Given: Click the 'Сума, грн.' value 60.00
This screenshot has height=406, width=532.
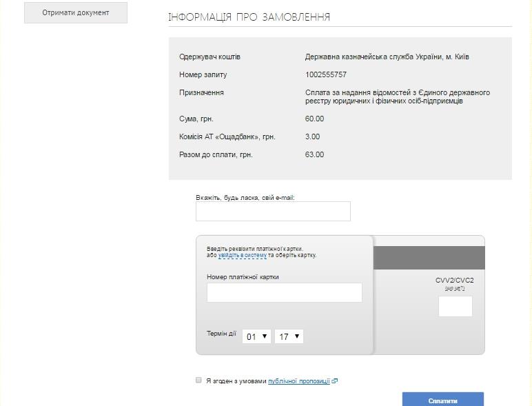Looking at the screenshot, I should [314, 119].
